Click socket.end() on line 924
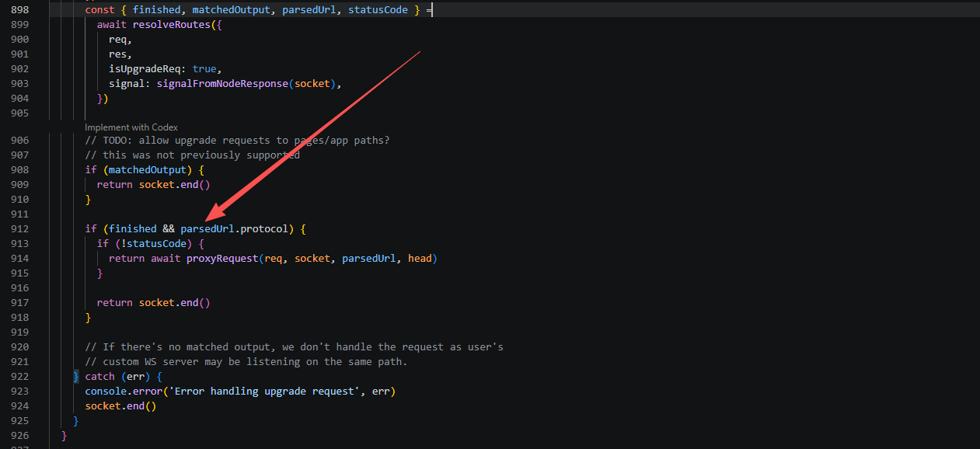This screenshot has width=980, height=449. click(x=120, y=406)
